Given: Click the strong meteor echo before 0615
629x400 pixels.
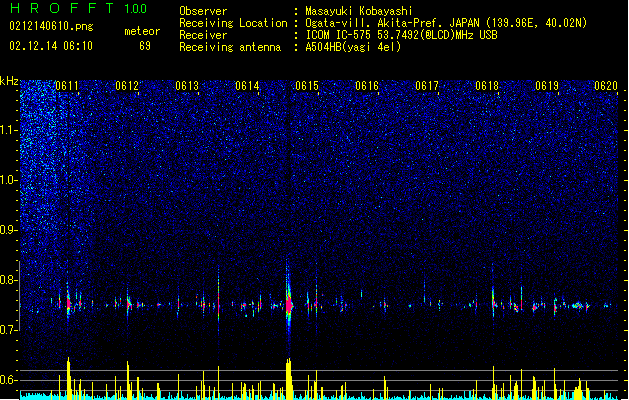Looking at the screenshot, I should 289,305.
